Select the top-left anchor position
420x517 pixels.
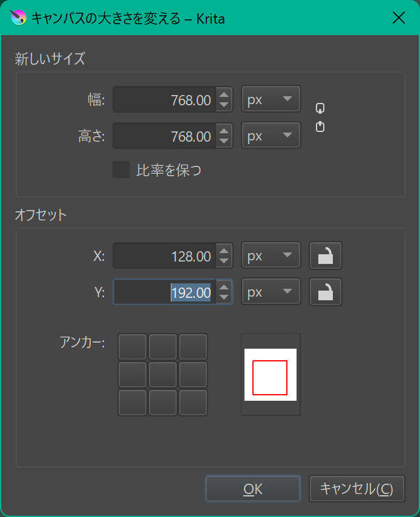[133, 346]
